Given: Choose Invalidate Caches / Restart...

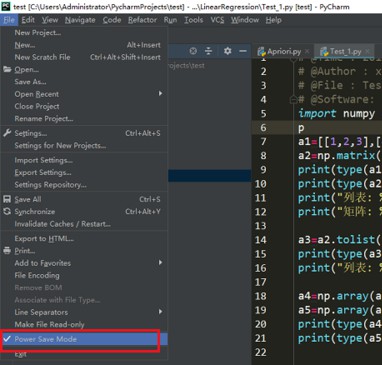Looking at the screenshot, I should point(83,224).
